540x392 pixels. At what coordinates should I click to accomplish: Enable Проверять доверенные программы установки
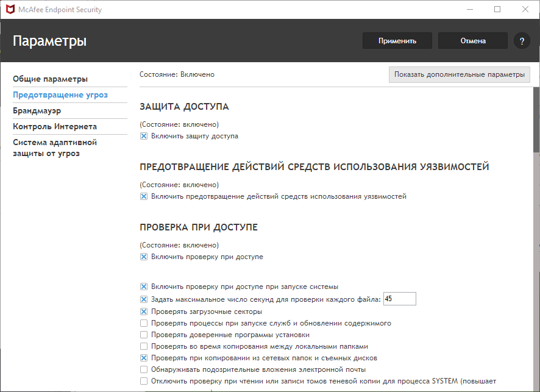144,335
